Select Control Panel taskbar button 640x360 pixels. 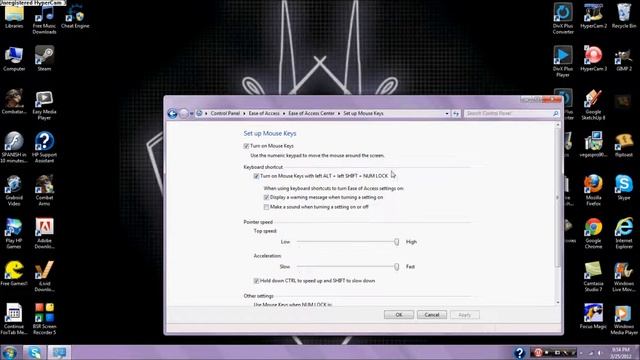(x=59, y=352)
